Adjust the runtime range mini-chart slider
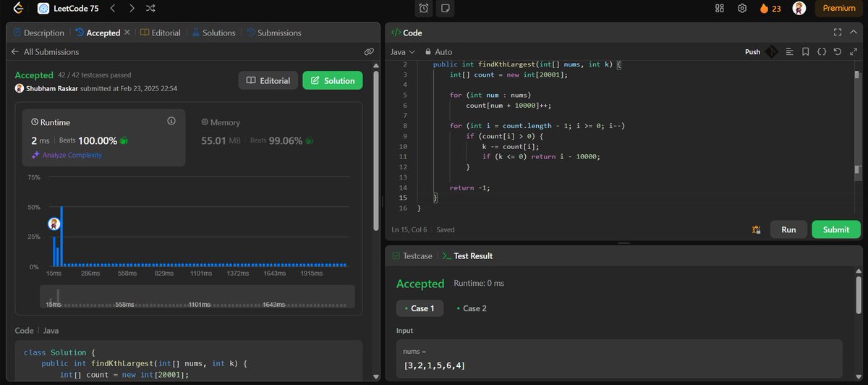This screenshot has width=868, height=385. pos(197,296)
